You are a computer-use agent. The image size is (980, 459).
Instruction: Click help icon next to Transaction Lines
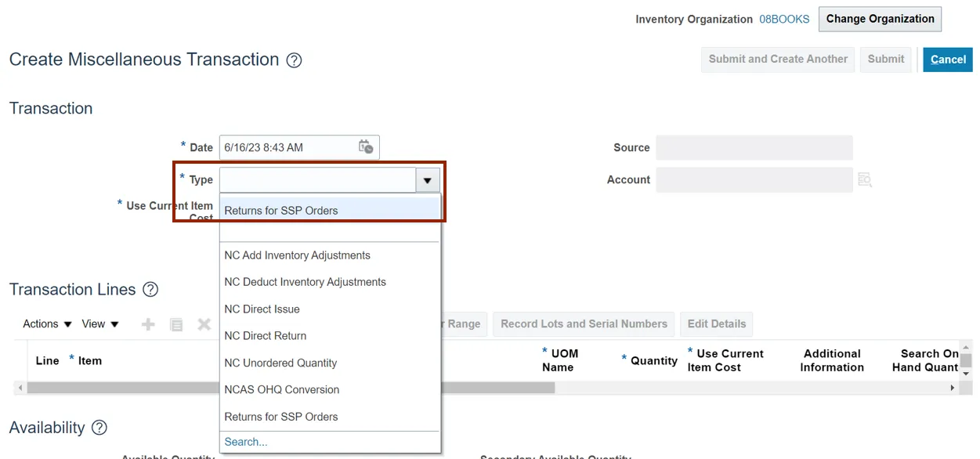150,290
